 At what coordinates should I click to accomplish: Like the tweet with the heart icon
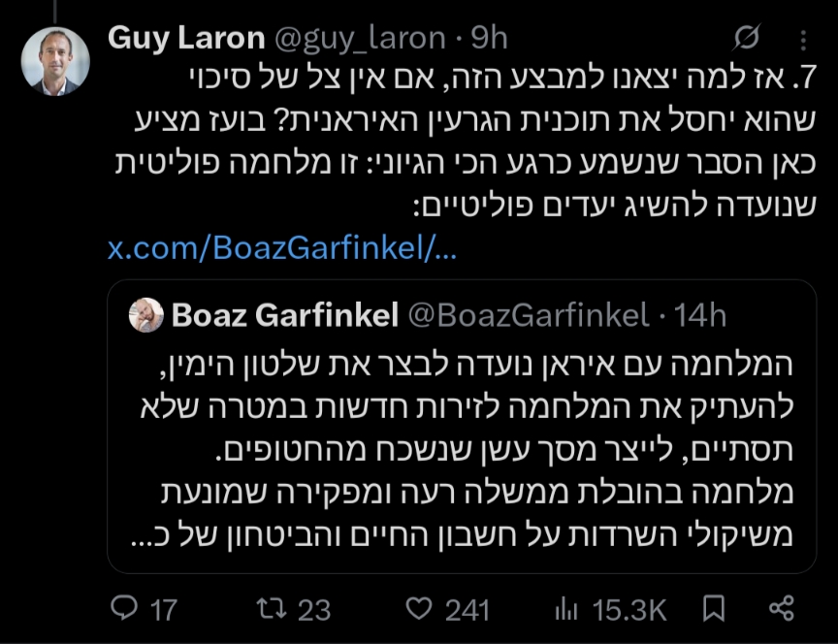pos(418,608)
